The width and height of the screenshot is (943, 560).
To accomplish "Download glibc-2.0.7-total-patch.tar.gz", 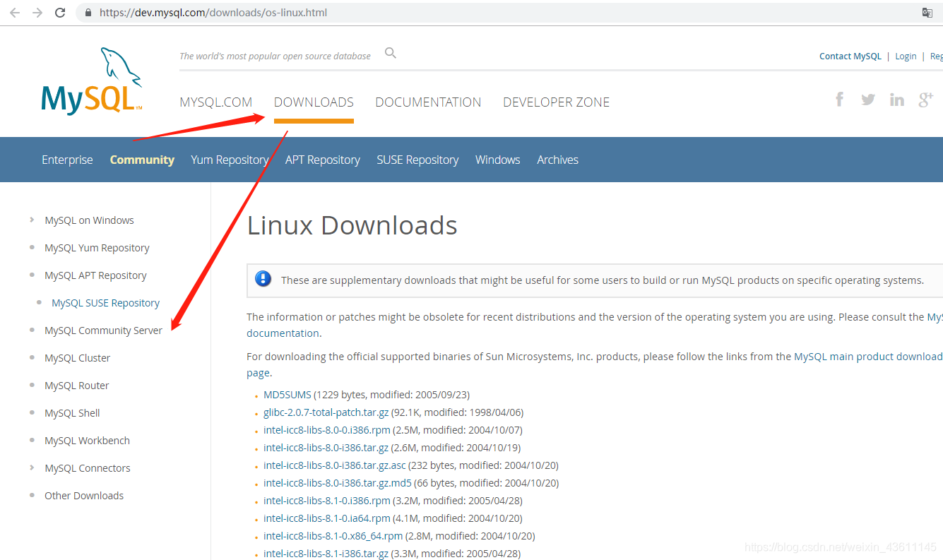I will pyautogui.click(x=326, y=412).
